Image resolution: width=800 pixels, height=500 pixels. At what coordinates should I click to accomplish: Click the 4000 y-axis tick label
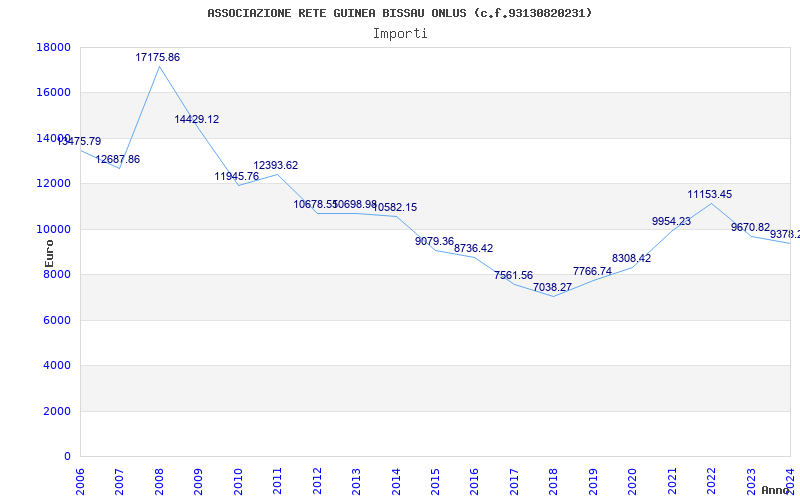pyautogui.click(x=57, y=366)
